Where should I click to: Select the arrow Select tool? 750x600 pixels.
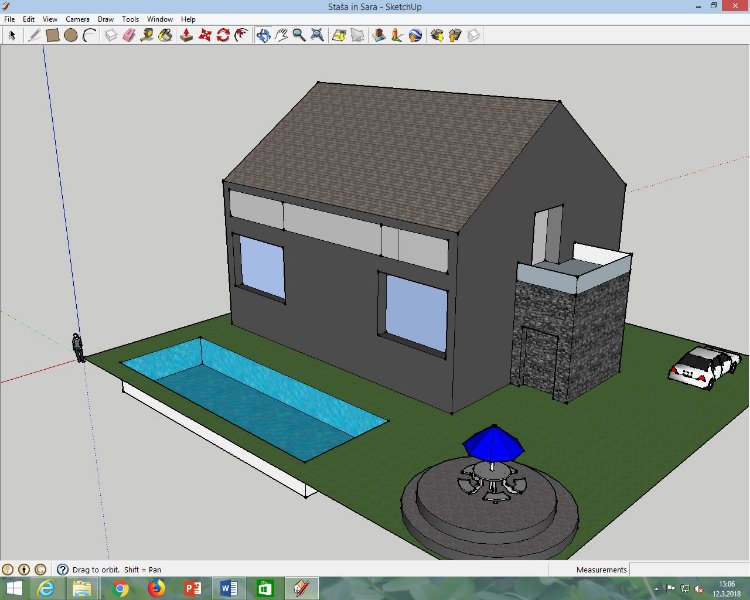13,35
